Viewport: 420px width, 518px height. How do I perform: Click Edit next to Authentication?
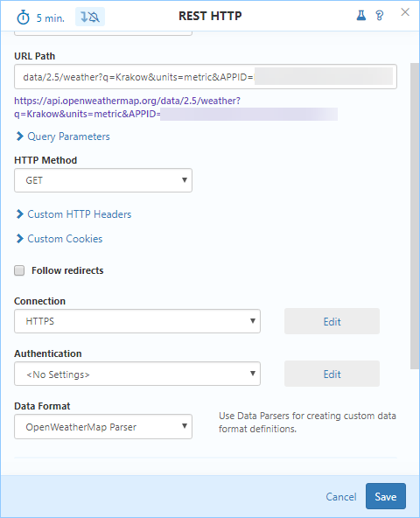point(332,374)
